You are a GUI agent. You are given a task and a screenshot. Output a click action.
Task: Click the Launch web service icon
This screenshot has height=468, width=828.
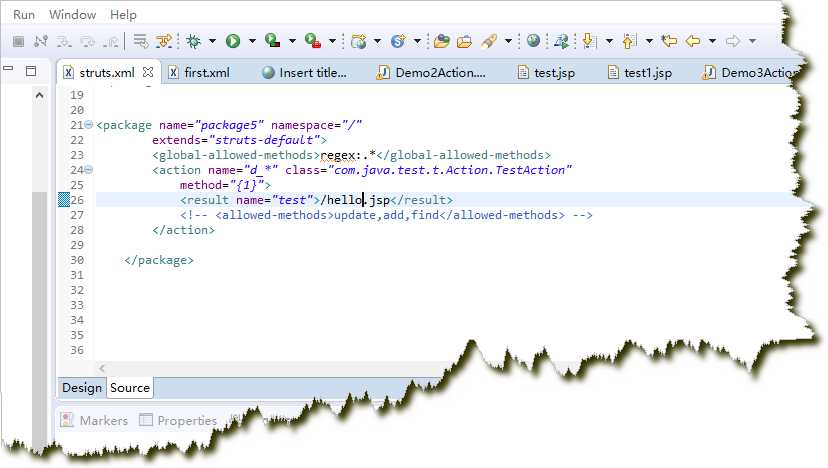pos(561,41)
